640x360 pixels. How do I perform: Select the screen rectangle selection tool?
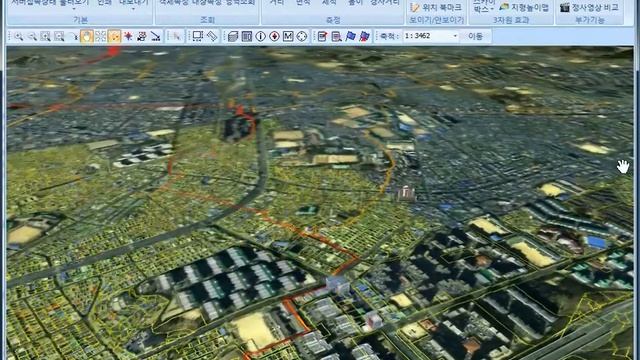pyautogui.click(x=198, y=36)
